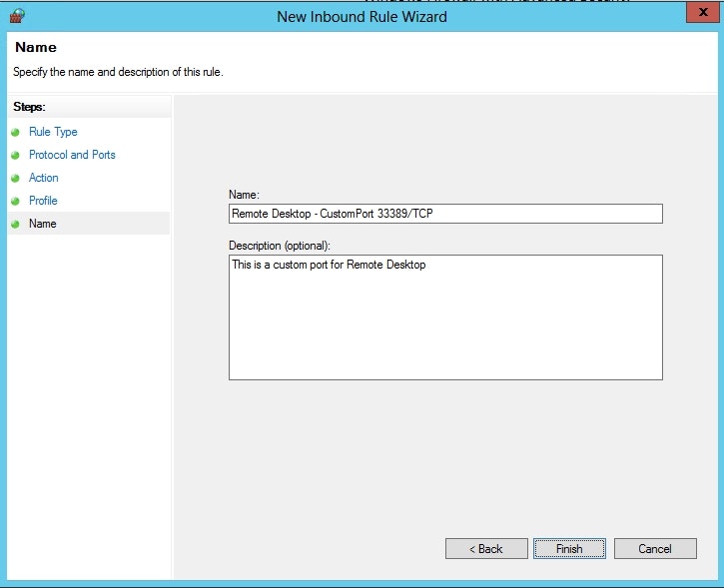The width and height of the screenshot is (724, 588).
Task: Click the 'Name:' field label
Action: 244,195
